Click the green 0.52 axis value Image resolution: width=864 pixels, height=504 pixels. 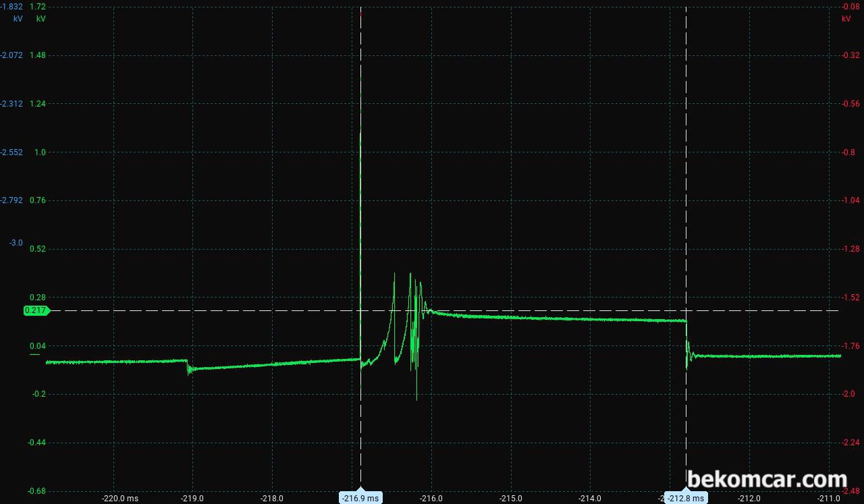(38, 249)
